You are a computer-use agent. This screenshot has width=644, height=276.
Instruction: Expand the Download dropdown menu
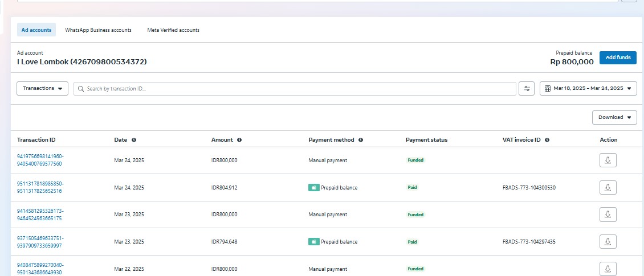(x=614, y=117)
